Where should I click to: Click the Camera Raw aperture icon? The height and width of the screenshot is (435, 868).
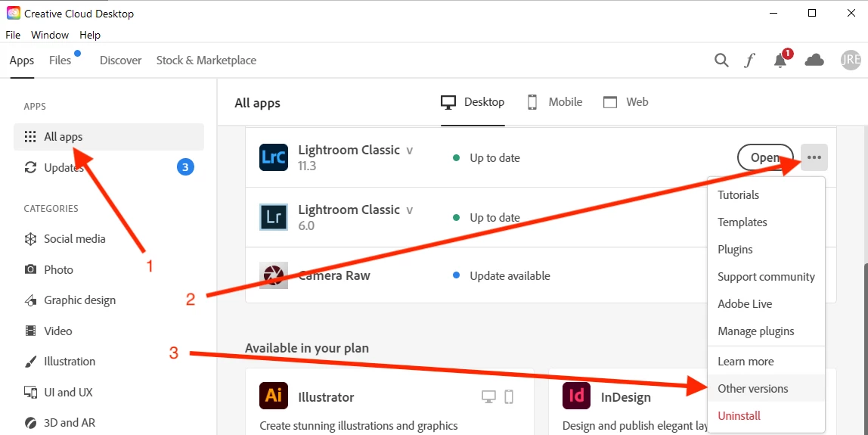click(x=274, y=275)
